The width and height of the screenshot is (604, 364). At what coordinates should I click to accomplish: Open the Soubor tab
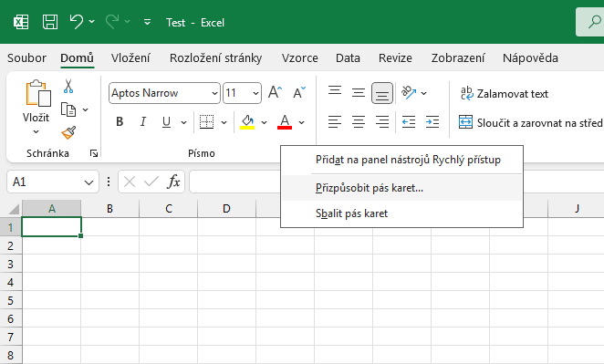pyautogui.click(x=26, y=57)
